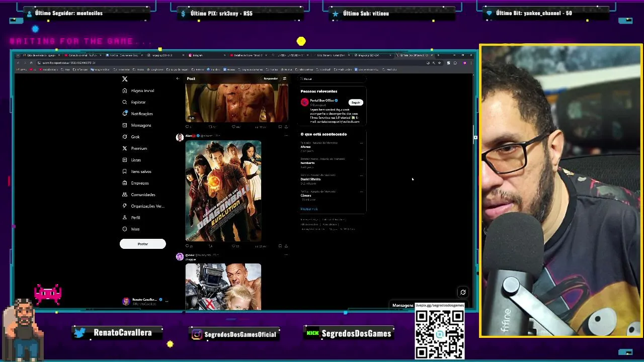Screen dimensions: 644x362
Task: Expand the Mensagens drawer at bottom
Action: 403,305
